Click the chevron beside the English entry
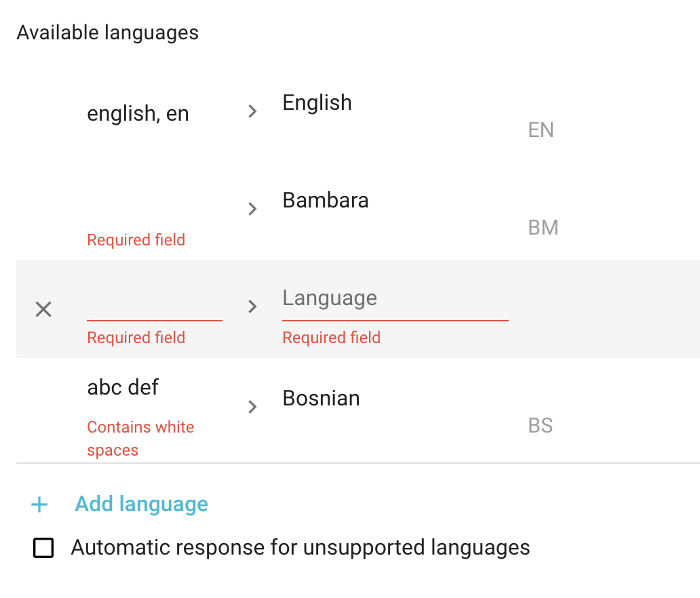 [252, 111]
